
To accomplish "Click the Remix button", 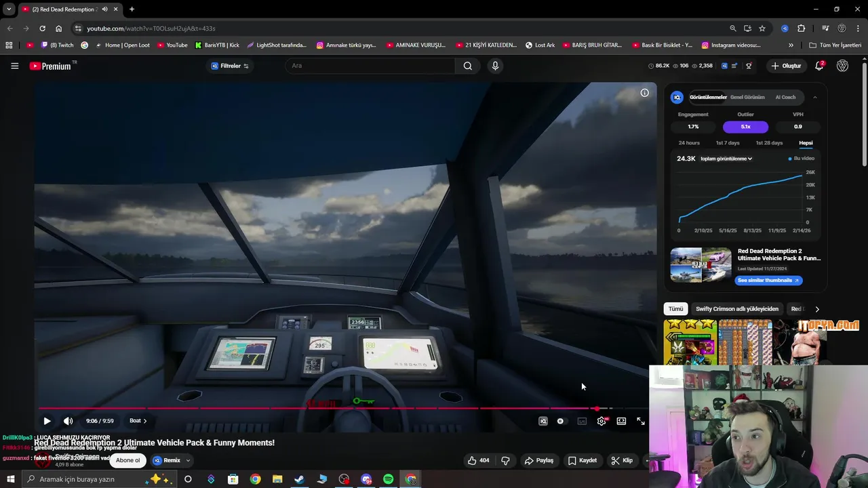I will coord(167,460).
